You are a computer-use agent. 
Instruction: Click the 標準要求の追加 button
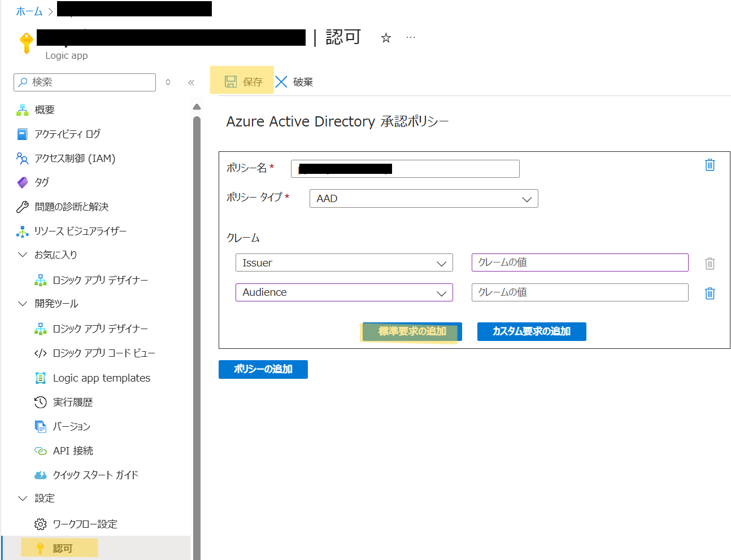coord(412,331)
